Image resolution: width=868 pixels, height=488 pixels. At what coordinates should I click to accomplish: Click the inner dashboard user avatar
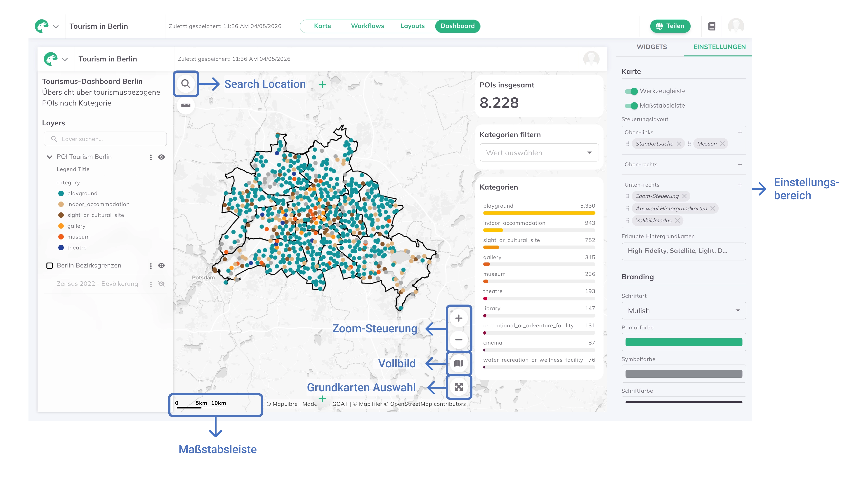(x=591, y=59)
